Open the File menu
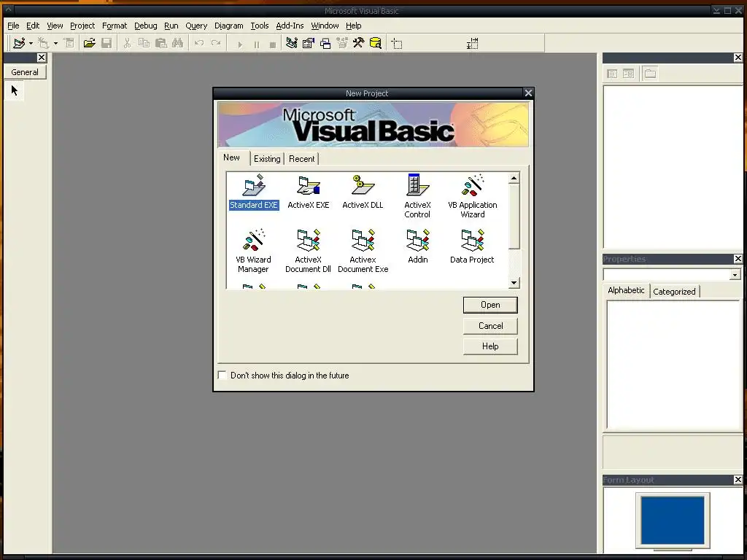 13,26
